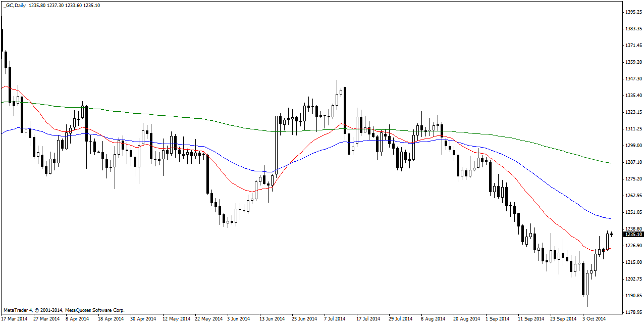The height and width of the screenshot is (323, 644).
Task: Click the 1251.05 price level on axis
Action: [x=632, y=212]
